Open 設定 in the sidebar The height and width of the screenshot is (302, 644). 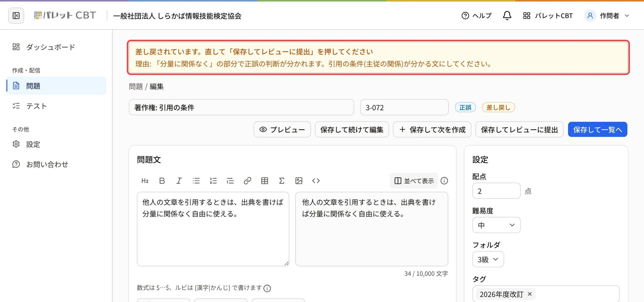point(56,144)
